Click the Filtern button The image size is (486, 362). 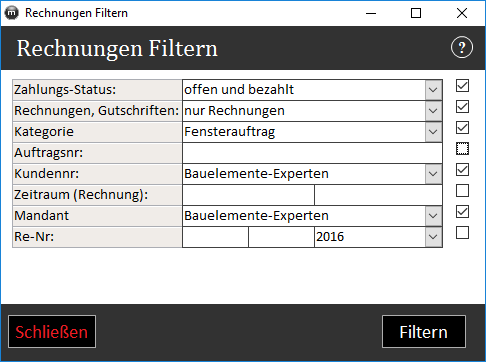424,332
